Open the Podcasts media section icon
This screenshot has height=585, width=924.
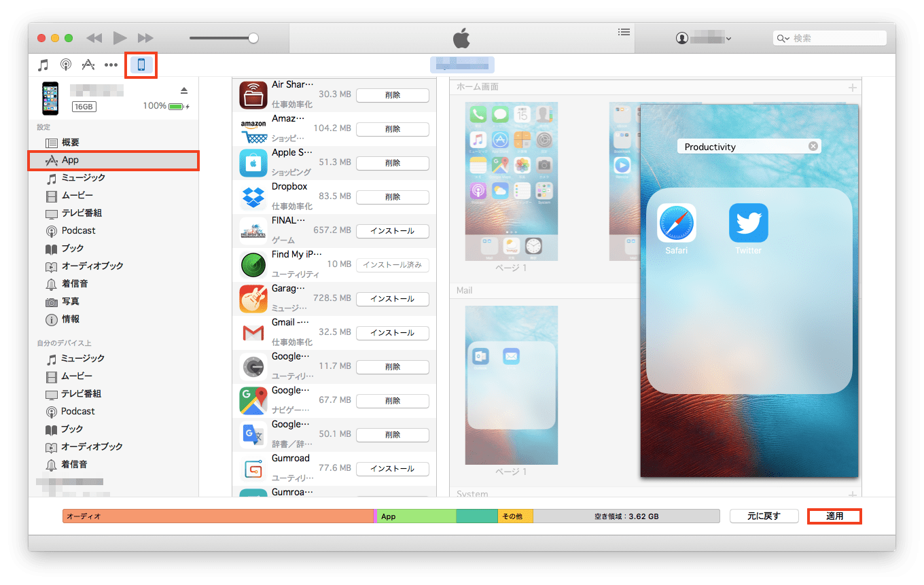(x=65, y=65)
